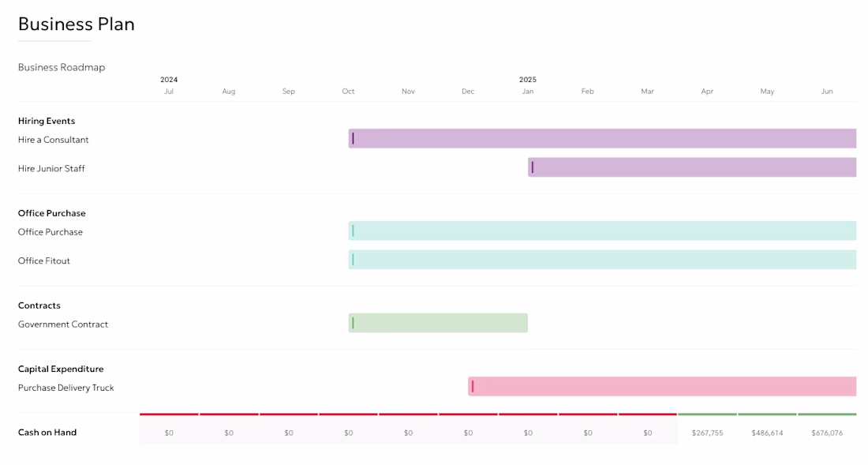Select the Purchase Delivery Truck label
The width and height of the screenshot is (868, 465).
click(65, 388)
